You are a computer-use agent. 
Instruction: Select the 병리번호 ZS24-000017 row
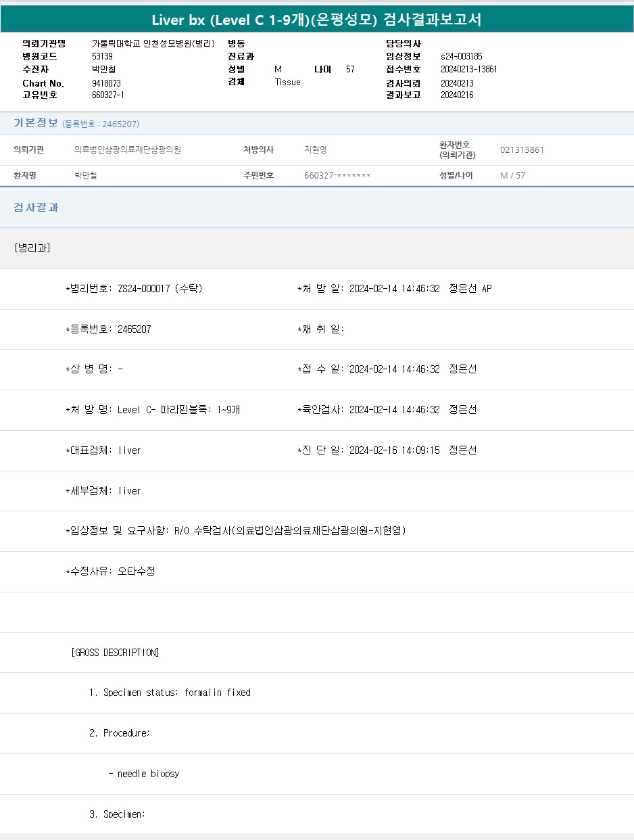[134, 289]
